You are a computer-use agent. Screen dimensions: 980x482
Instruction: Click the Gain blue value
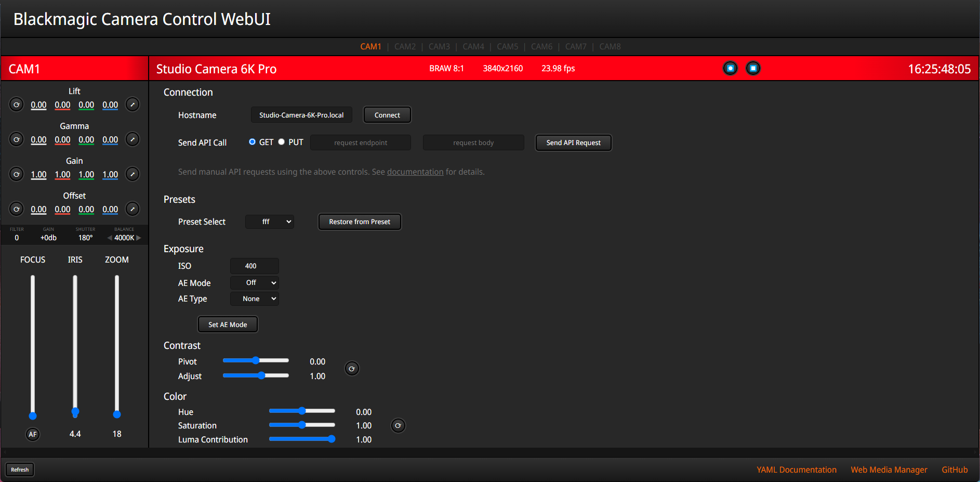(110, 175)
